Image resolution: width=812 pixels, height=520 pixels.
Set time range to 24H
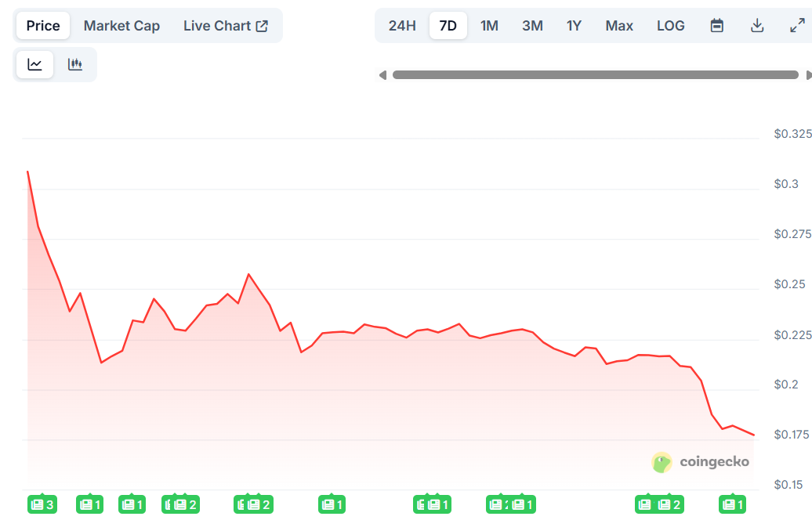(402, 25)
